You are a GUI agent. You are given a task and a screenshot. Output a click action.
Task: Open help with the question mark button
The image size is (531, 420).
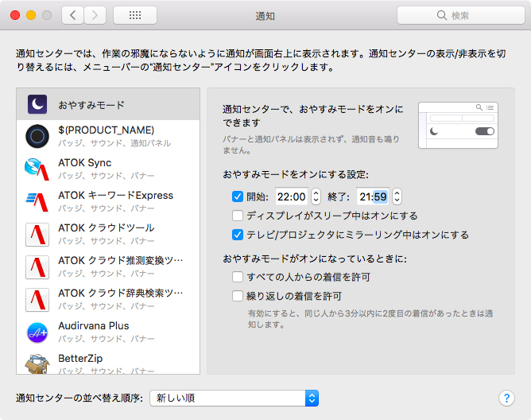pyautogui.click(x=506, y=398)
